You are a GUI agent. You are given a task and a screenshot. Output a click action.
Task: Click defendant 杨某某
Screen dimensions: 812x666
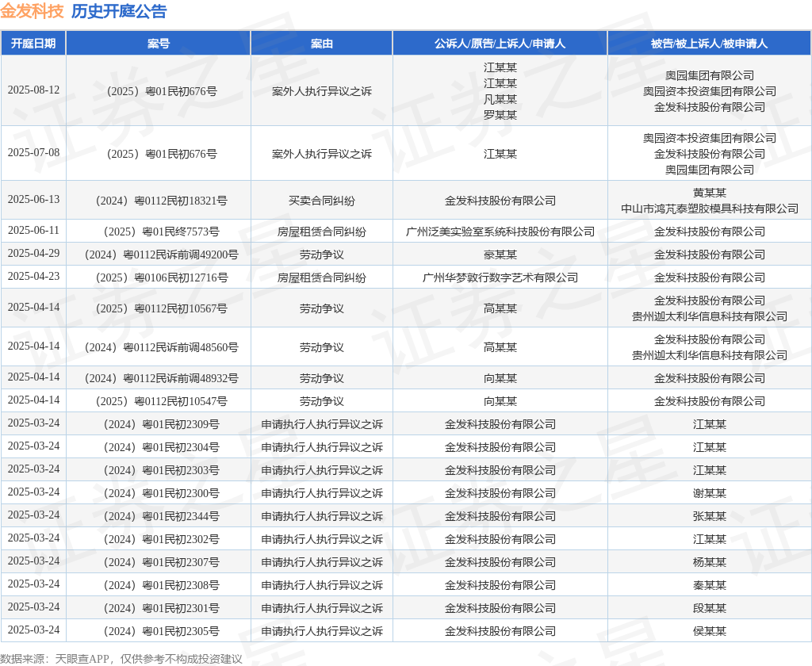(710, 562)
